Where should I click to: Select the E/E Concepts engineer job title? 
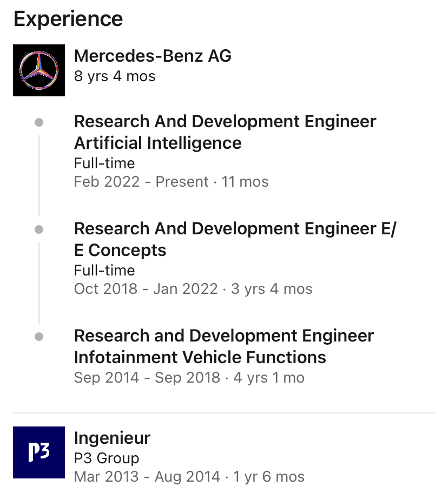(x=235, y=239)
